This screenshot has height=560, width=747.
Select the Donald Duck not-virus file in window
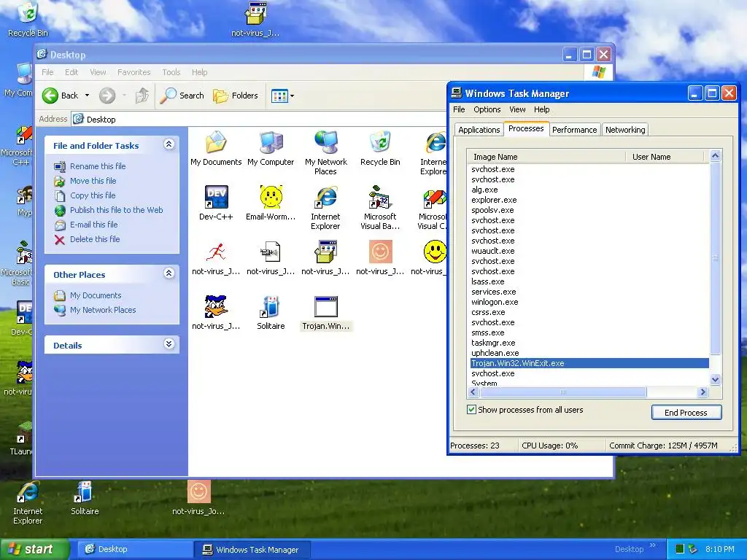(216, 307)
